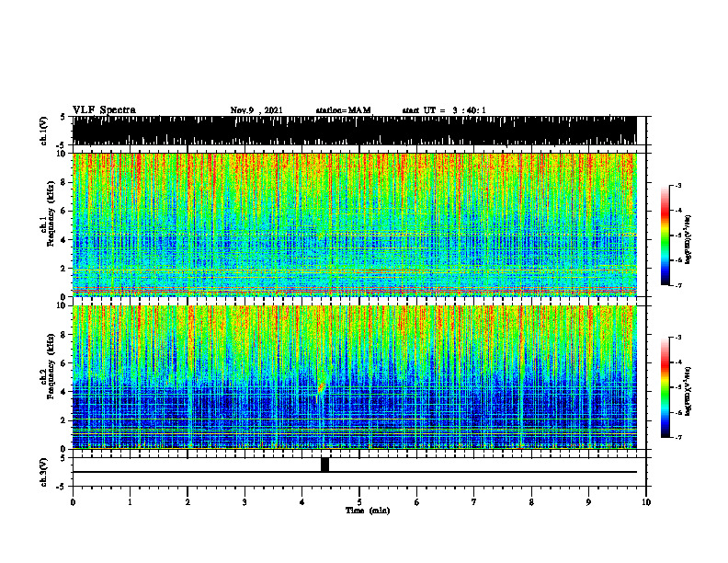728x563 pixels.
Task: Click time axis tick label '4'
Action: pyautogui.click(x=301, y=502)
